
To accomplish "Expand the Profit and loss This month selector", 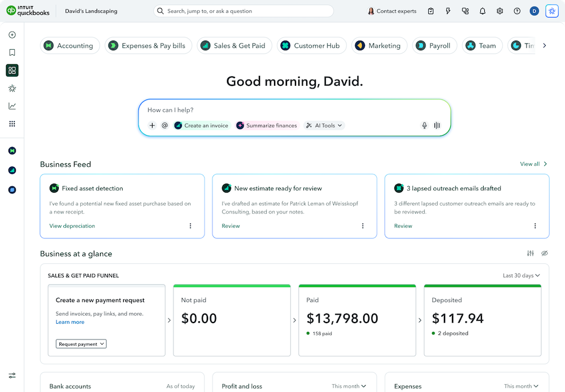I will [349, 386].
